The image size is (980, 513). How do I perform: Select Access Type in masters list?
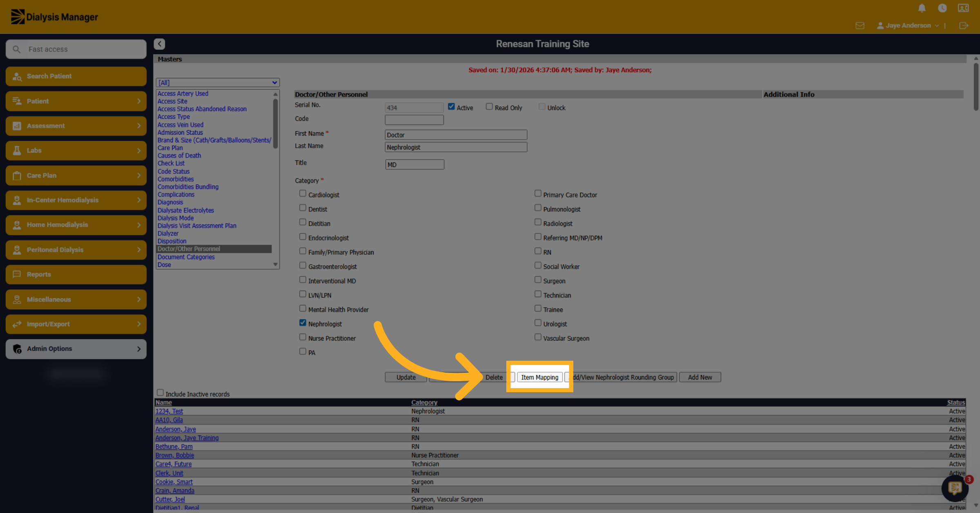click(174, 117)
